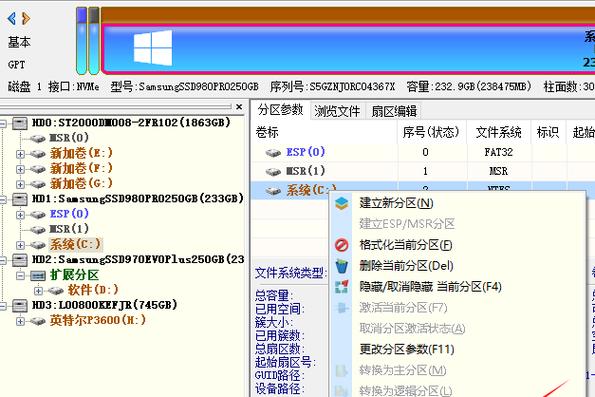This screenshot has height=397, width=595.
Task: Close the left disk tree panel
Action: [239, 107]
